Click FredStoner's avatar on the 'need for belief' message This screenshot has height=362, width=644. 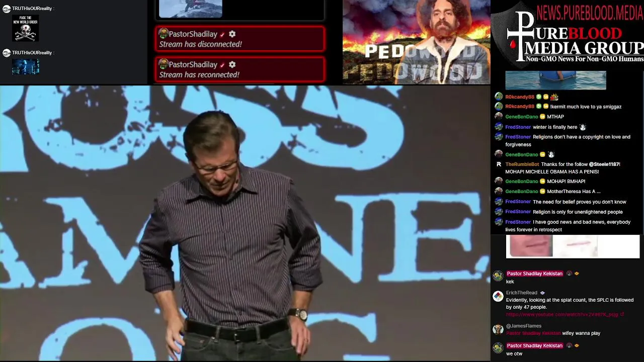point(499,201)
